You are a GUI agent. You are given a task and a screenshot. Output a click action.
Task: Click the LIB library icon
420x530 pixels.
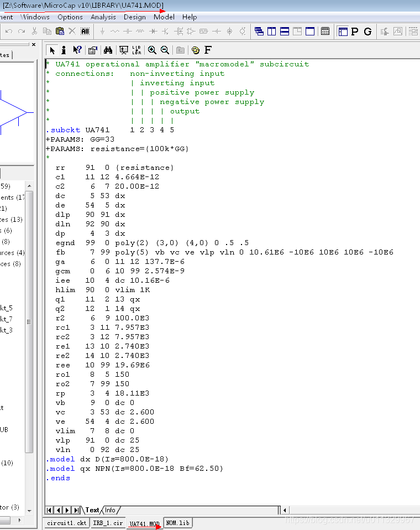pyautogui.click(x=136, y=50)
